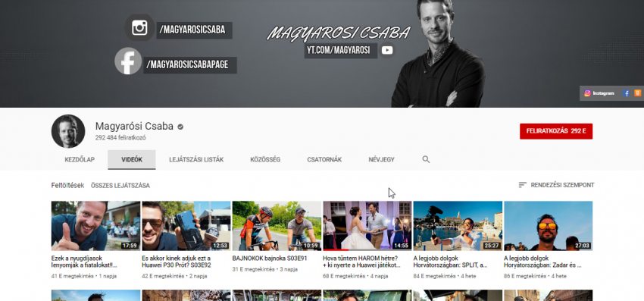Click the Magyarósi Csaba channel avatar
Viewport: 644px width, 301px height.
pos(68,131)
